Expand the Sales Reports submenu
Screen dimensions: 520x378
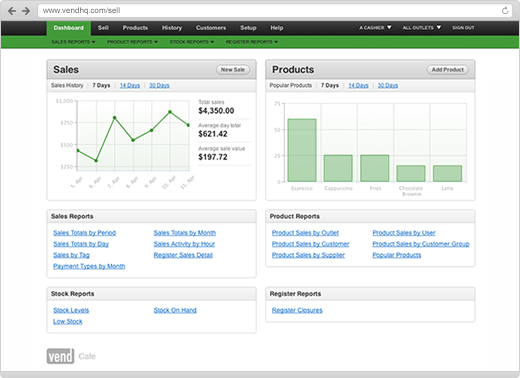click(x=73, y=42)
